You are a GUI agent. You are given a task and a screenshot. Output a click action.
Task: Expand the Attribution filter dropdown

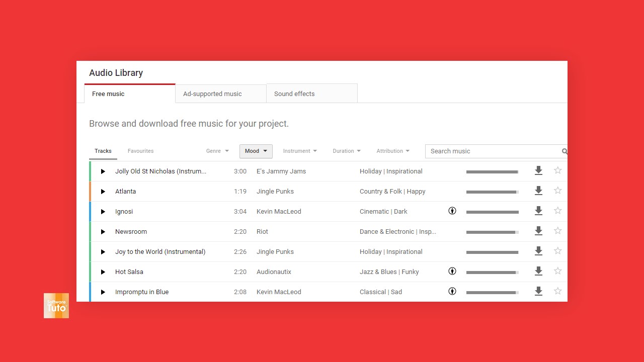pyautogui.click(x=393, y=151)
